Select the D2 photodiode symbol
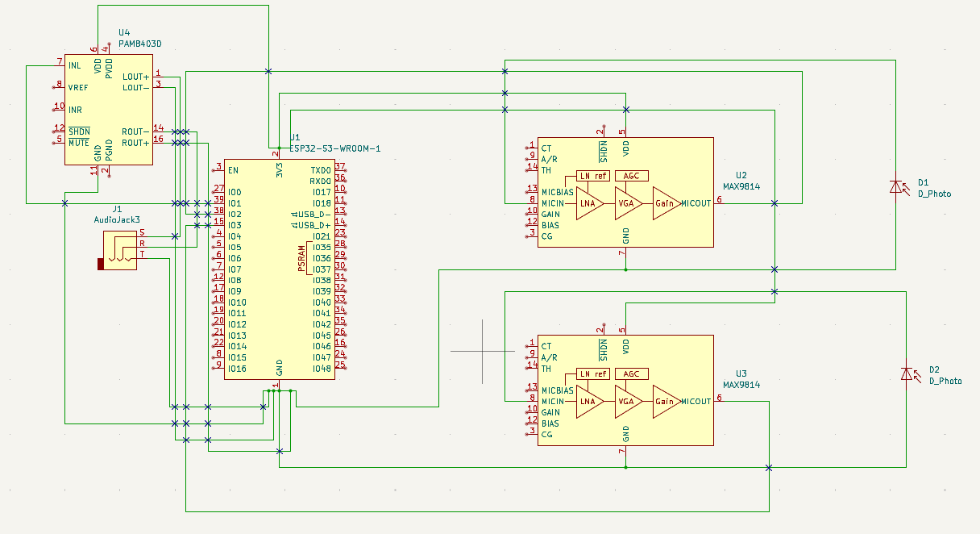This screenshot has height=534, width=980. (907, 374)
